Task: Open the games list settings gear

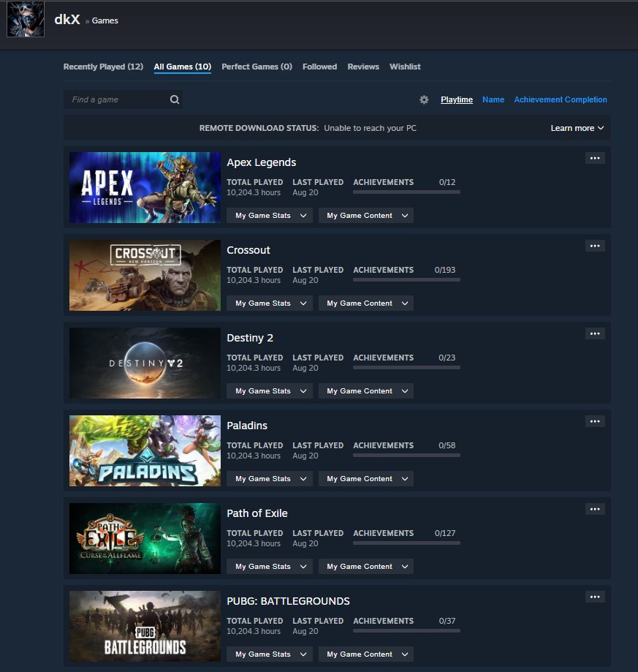Action: tap(424, 99)
